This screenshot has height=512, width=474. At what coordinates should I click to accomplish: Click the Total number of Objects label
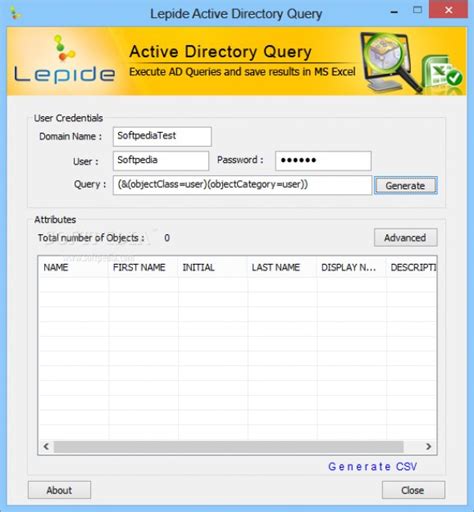pyautogui.click(x=91, y=238)
